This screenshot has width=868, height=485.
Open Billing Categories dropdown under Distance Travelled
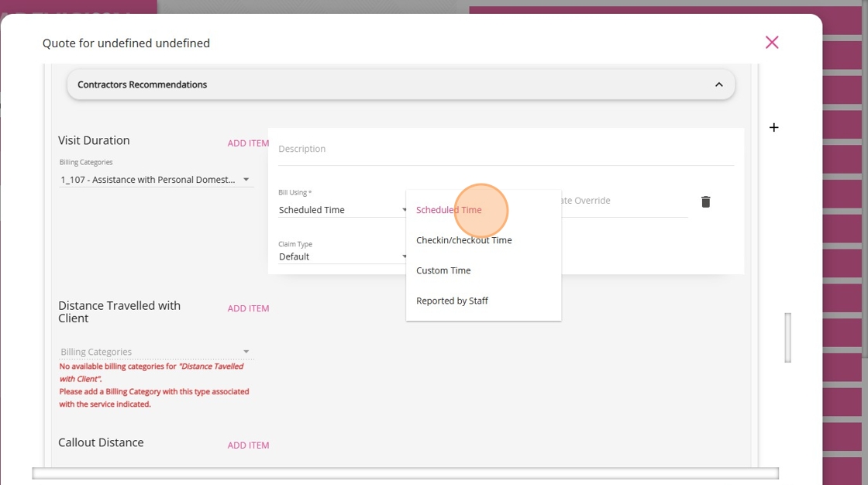(156, 352)
